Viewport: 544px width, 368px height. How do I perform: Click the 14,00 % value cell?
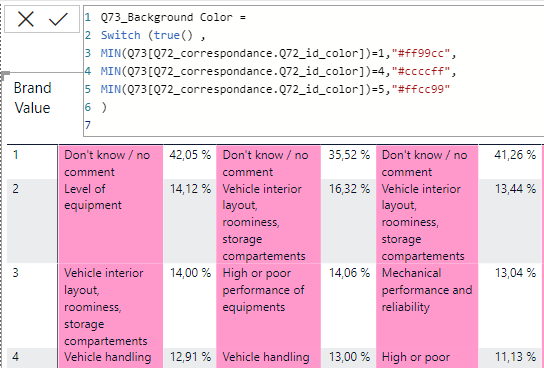coord(190,306)
